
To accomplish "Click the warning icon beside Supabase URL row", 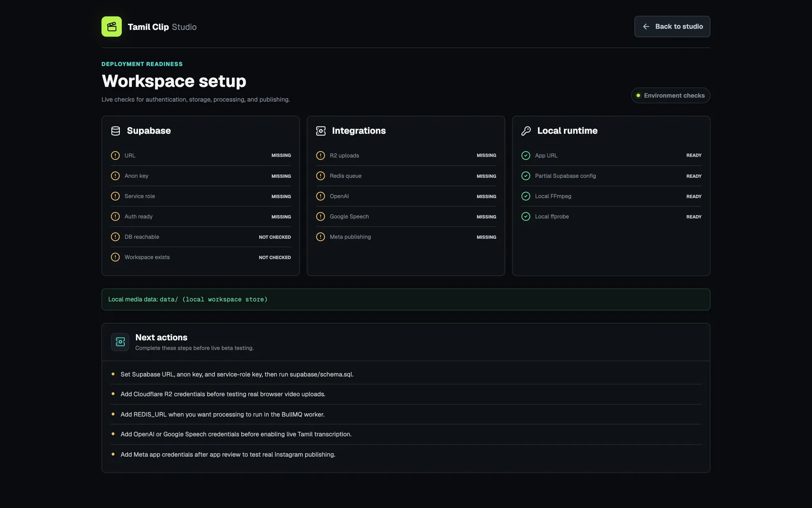I will (115, 155).
